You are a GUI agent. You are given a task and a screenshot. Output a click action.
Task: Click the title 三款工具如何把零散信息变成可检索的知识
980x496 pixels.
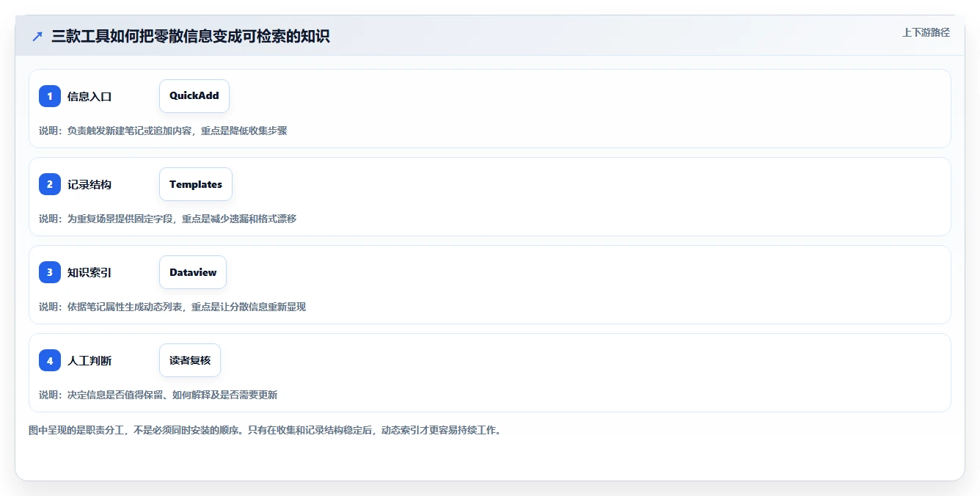[191, 36]
